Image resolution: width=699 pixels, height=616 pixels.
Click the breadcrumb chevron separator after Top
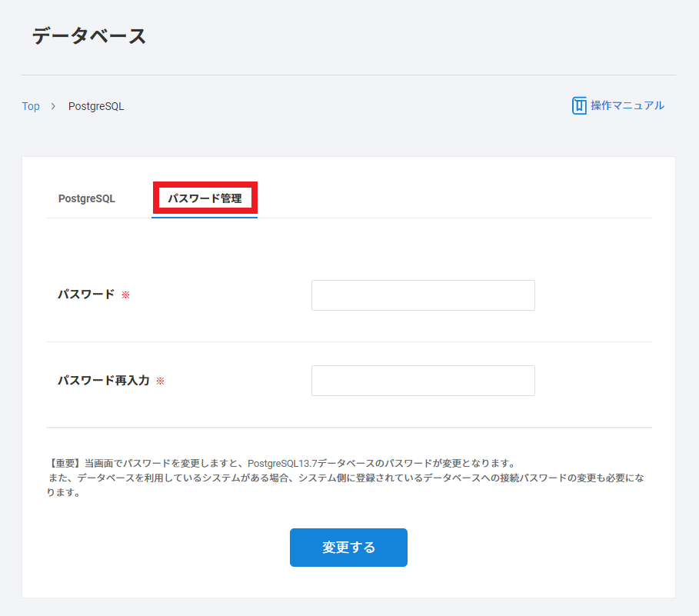(53, 106)
